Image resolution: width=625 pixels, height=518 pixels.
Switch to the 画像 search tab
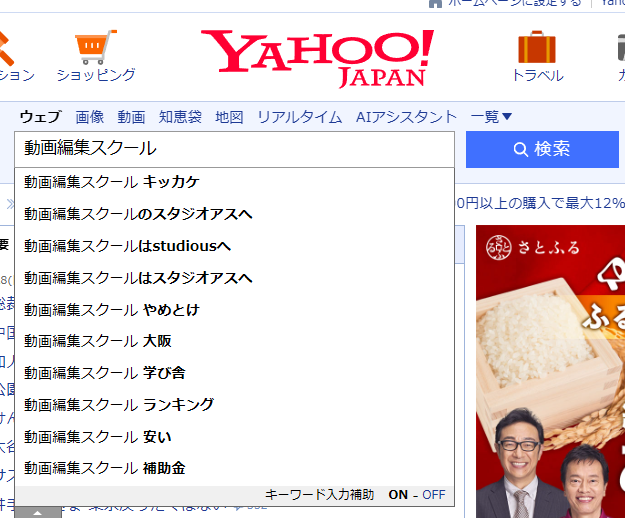[x=90, y=117]
